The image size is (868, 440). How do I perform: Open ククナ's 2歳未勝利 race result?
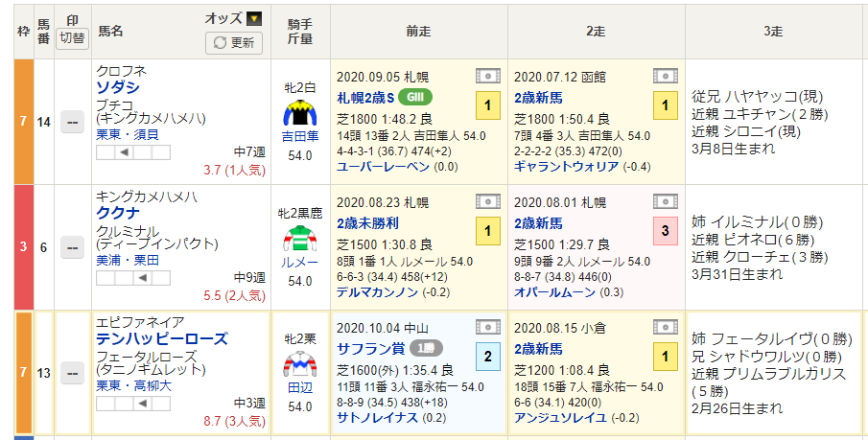click(x=367, y=223)
